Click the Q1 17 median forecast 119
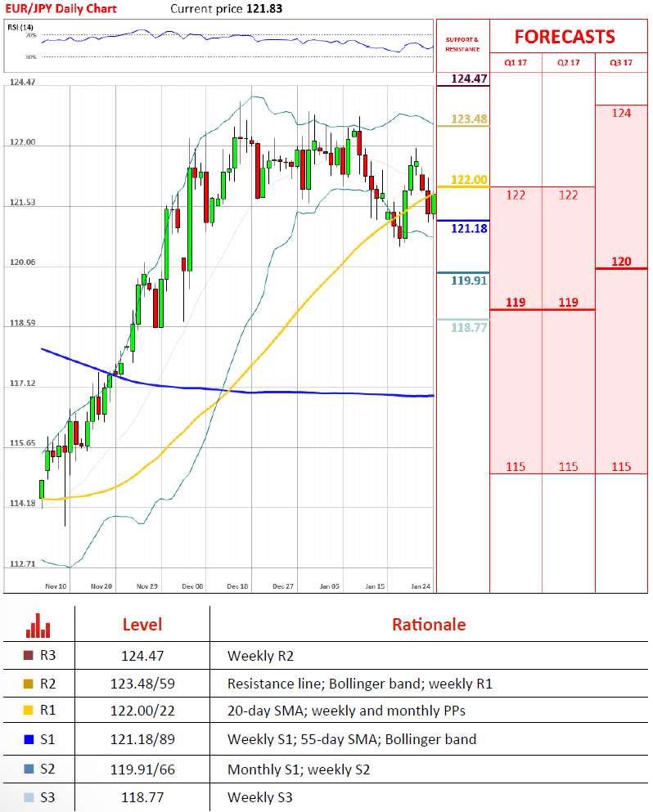Viewport: 653px width, 812px height. click(516, 303)
